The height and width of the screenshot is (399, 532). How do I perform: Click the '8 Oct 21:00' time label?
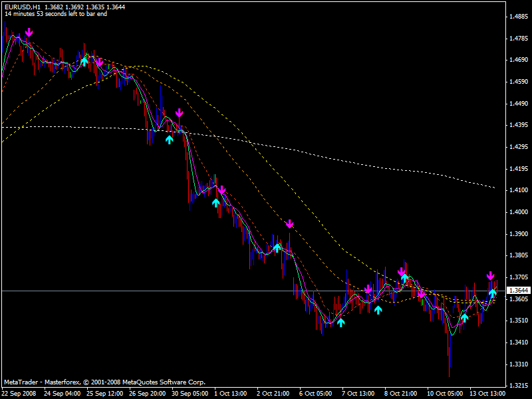401,394
